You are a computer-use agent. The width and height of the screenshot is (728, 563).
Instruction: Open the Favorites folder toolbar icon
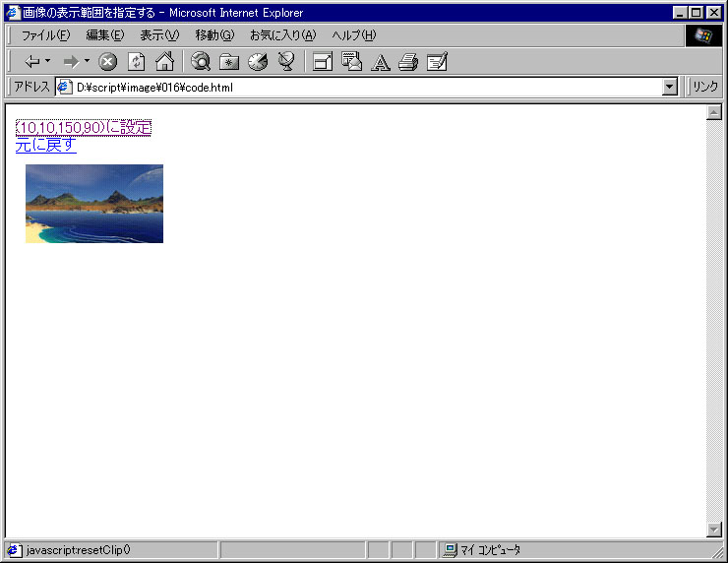229,61
